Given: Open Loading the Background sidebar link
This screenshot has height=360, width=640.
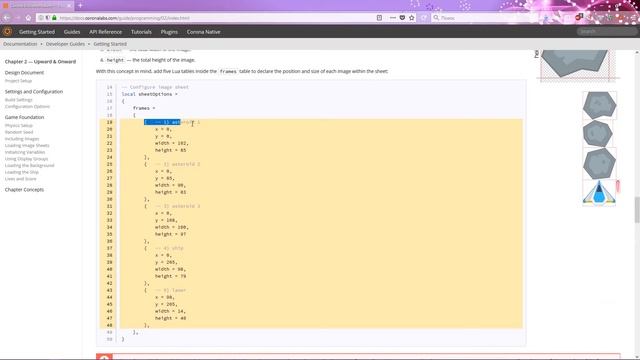Looking at the screenshot, I should click(29, 166).
